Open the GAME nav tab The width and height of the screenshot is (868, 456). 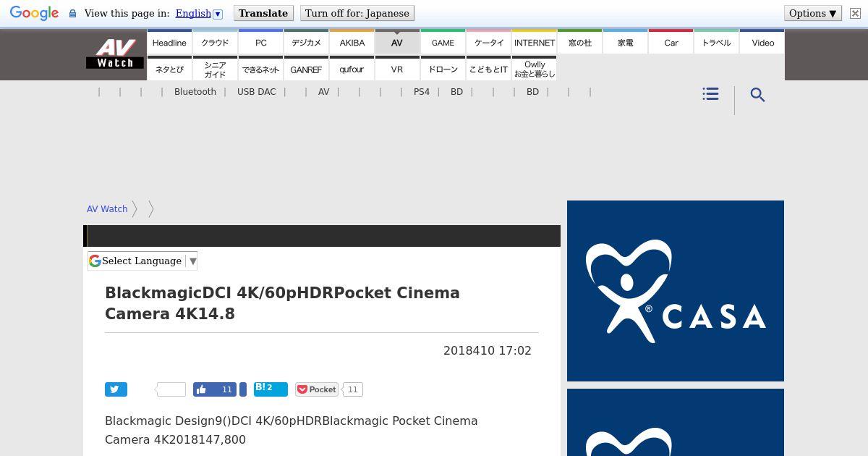443,42
